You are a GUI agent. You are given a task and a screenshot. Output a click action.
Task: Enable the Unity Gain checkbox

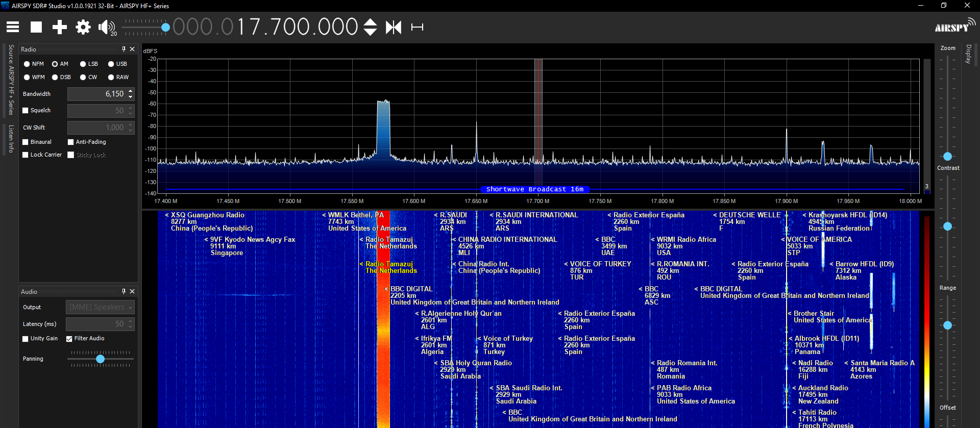coord(26,338)
